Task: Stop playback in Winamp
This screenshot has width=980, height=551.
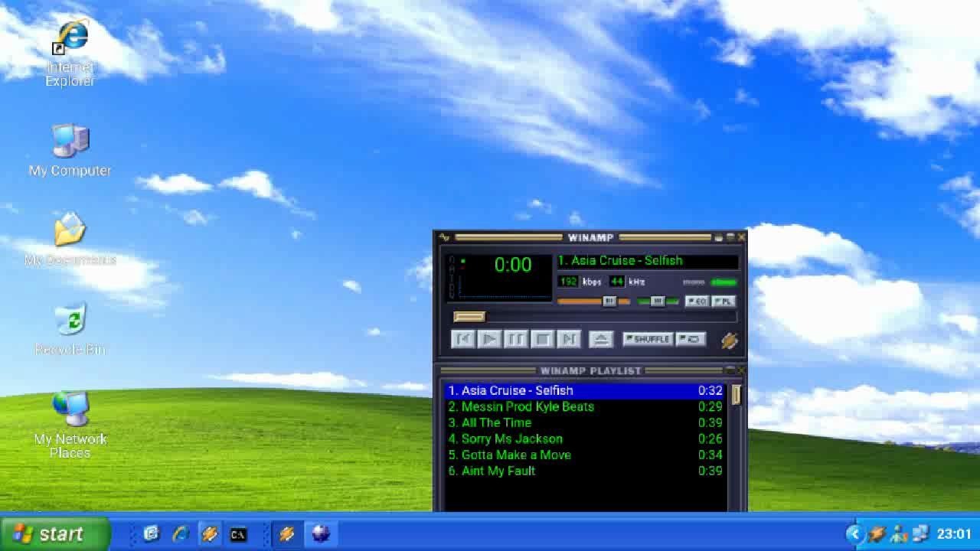Action: (x=543, y=338)
